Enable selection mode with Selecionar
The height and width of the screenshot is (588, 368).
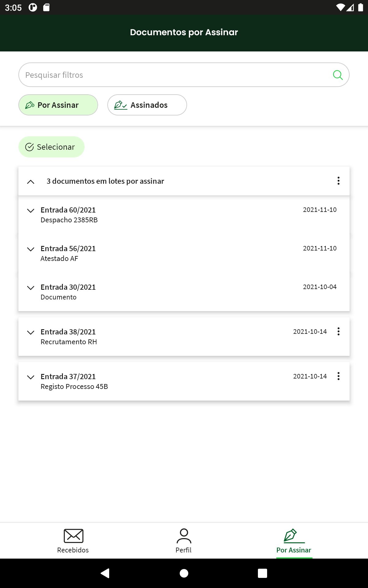(52, 147)
